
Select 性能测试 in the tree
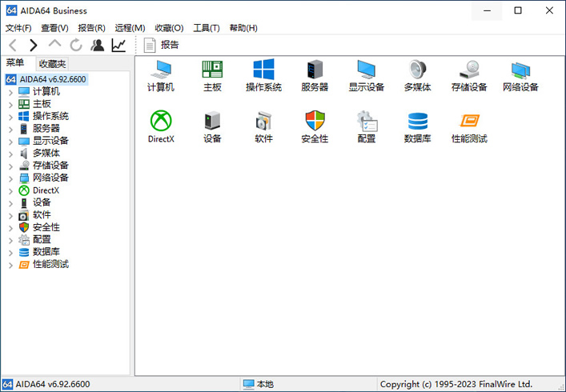pyautogui.click(x=50, y=264)
